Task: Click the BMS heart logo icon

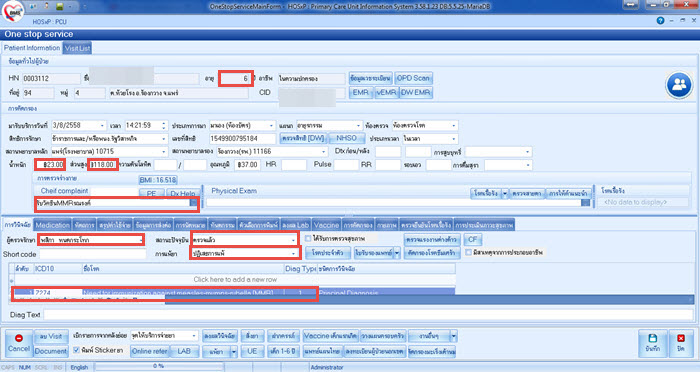Action: click(13, 11)
